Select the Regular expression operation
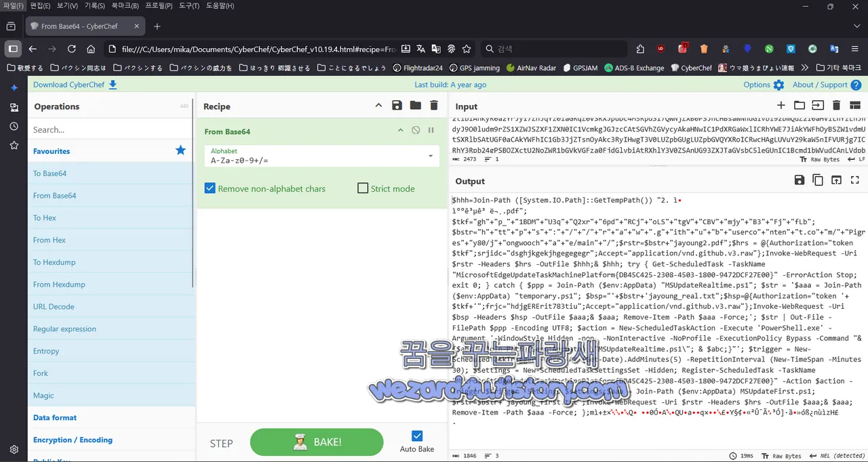 [111, 329]
